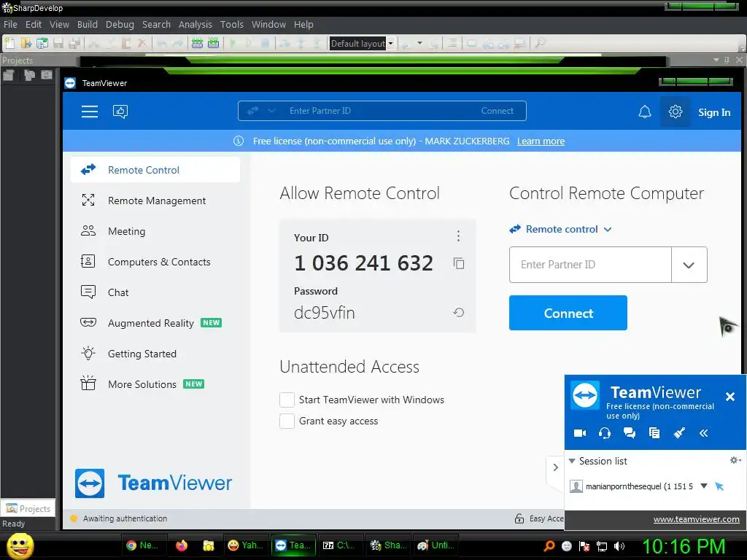Open chat bubbles icon in session panel
Screen dimensions: 747x560
(630, 433)
